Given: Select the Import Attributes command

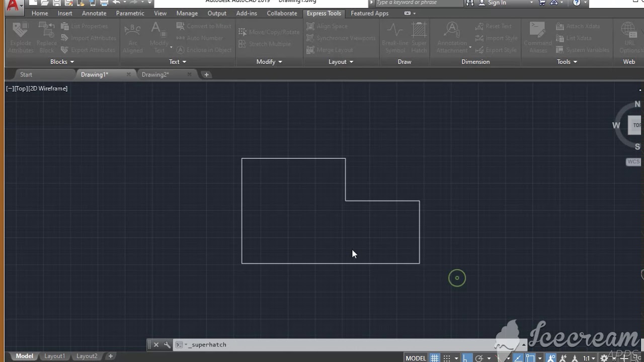Looking at the screenshot, I should point(88,38).
